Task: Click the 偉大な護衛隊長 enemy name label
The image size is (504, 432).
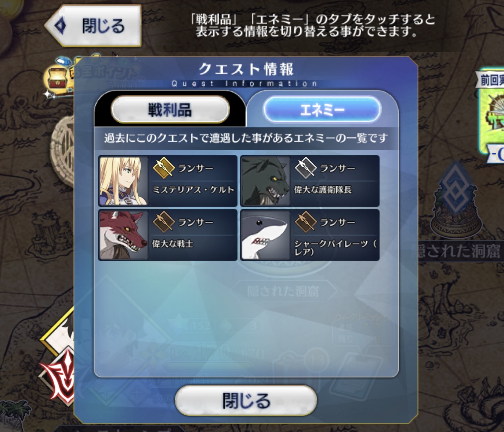Action: (323, 190)
